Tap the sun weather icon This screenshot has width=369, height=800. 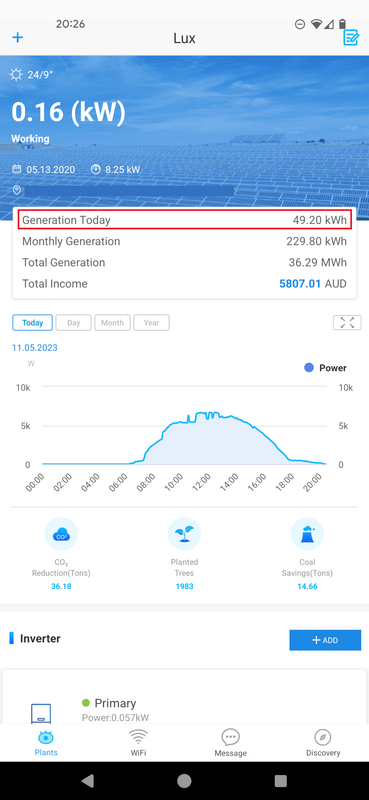click(16, 75)
